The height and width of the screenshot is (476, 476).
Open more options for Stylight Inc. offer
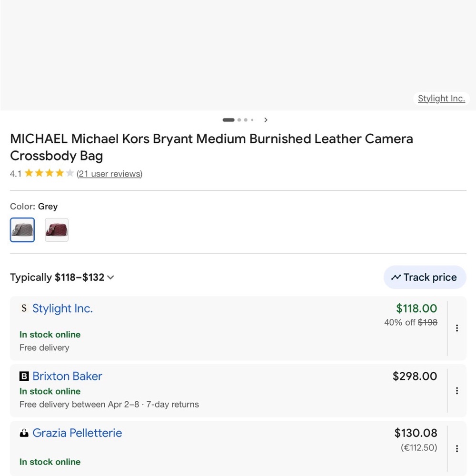(x=457, y=328)
